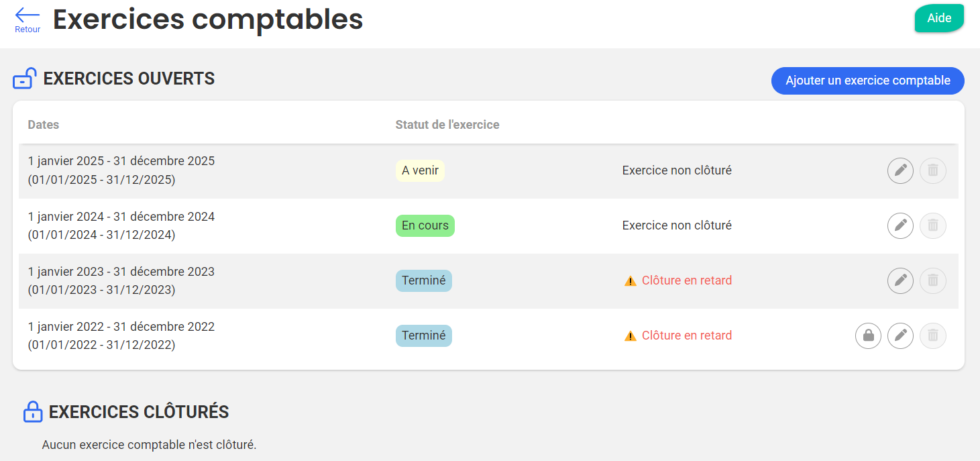Click the open padlock icon beside Exercices ouverts

tap(25, 79)
